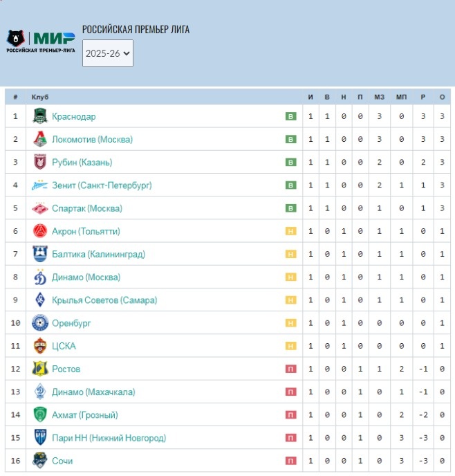The width and height of the screenshot is (455, 476).
Task: Click the Akron Tolyatti club crest
Action: pyautogui.click(x=40, y=231)
